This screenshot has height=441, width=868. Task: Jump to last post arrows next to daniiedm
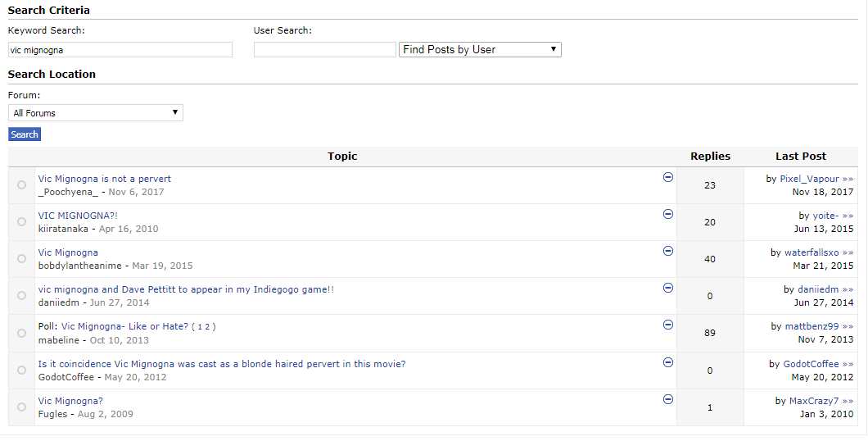[848, 289]
